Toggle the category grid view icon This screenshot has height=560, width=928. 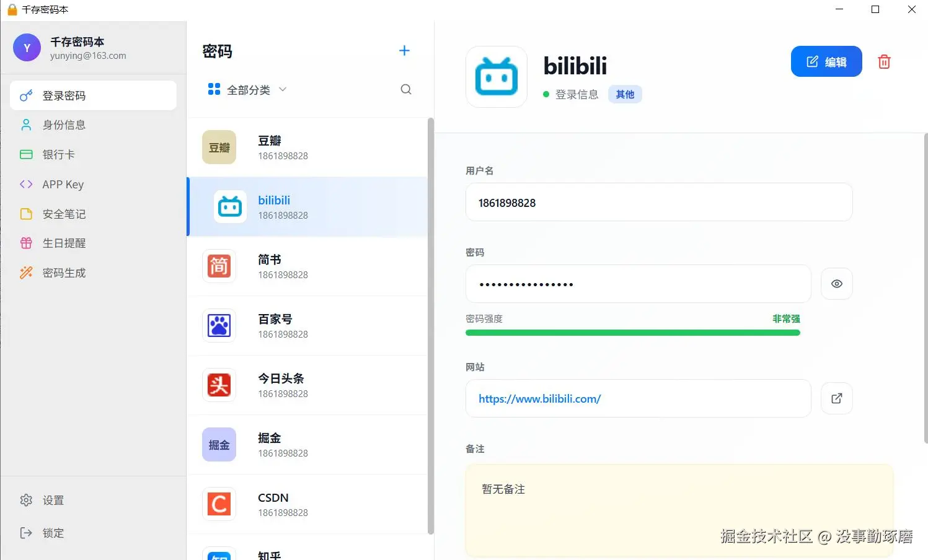click(x=213, y=89)
